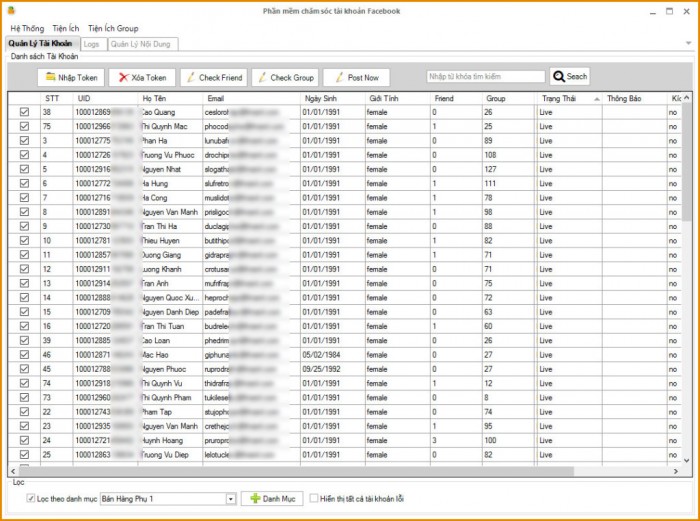Viewport: 700px width, 521px height.
Task: Sort by the UID column header
Action: tap(105, 98)
